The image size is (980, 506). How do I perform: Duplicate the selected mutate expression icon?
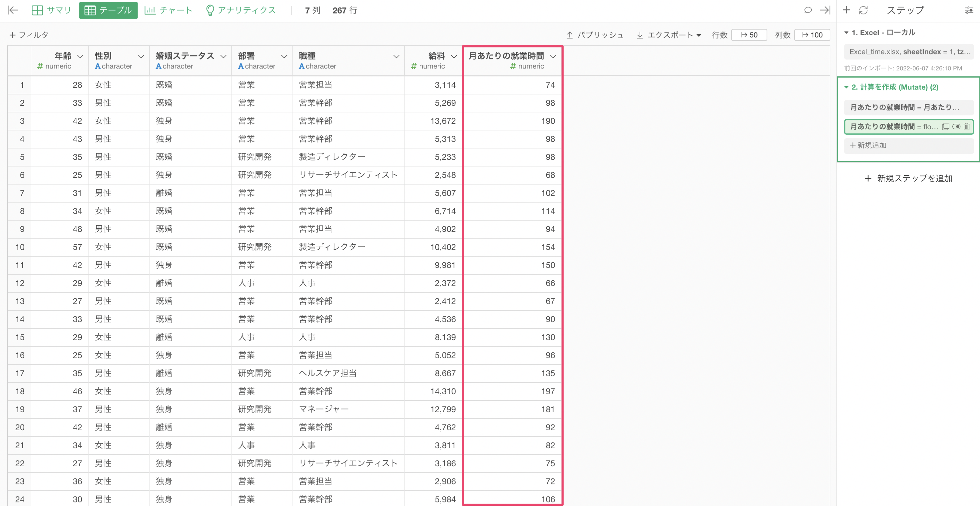point(946,126)
